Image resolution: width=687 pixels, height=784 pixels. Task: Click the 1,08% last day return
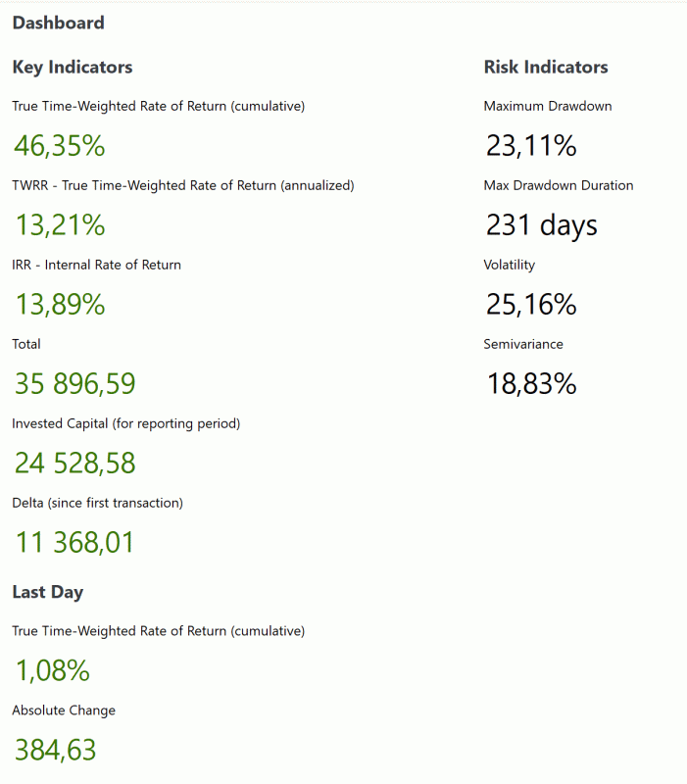(x=51, y=671)
